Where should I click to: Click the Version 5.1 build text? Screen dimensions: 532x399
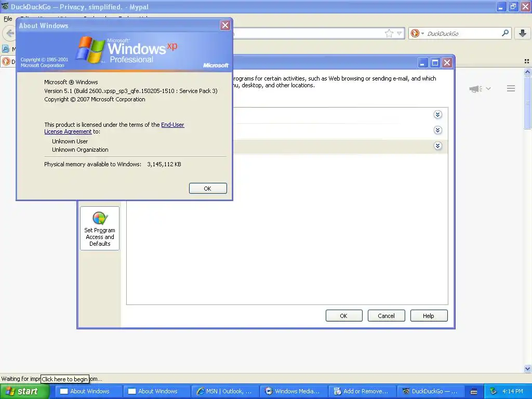pyautogui.click(x=131, y=91)
